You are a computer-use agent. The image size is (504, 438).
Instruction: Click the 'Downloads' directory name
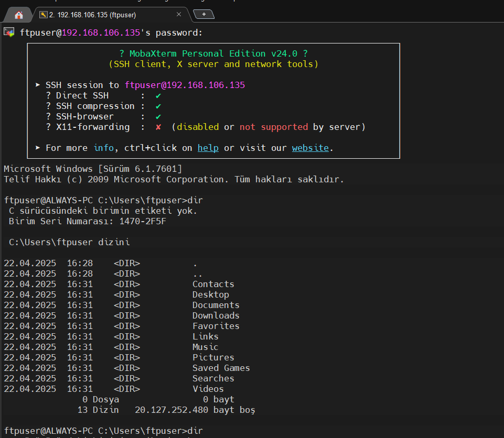point(216,315)
